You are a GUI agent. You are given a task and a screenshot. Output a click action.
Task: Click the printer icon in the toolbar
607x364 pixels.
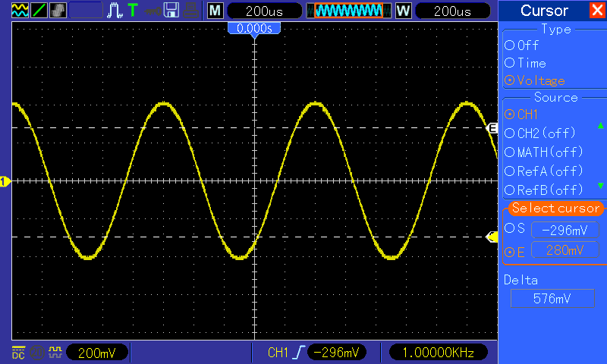191,11
